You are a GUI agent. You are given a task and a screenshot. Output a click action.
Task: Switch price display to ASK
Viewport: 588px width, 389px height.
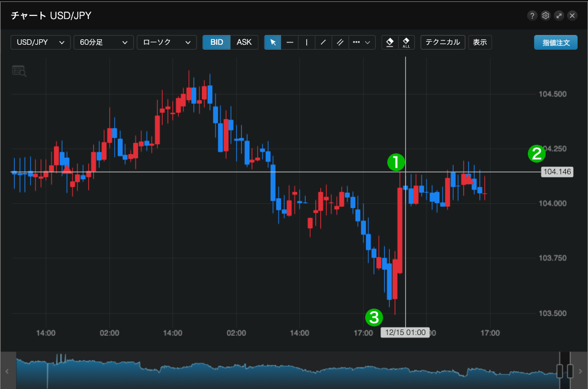pyautogui.click(x=244, y=42)
